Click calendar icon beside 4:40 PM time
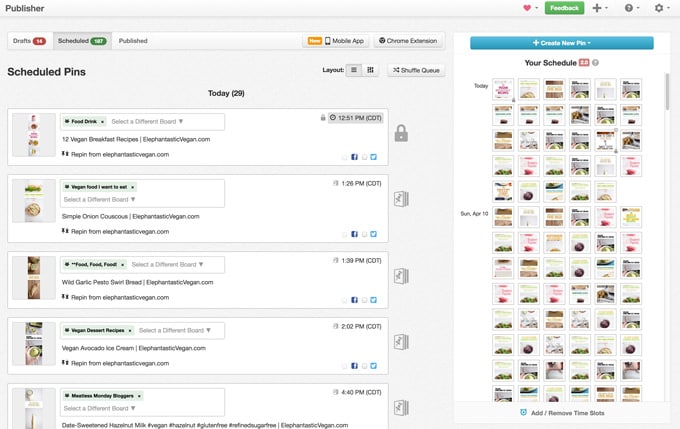The height and width of the screenshot is (429, 680). point(335,392)
